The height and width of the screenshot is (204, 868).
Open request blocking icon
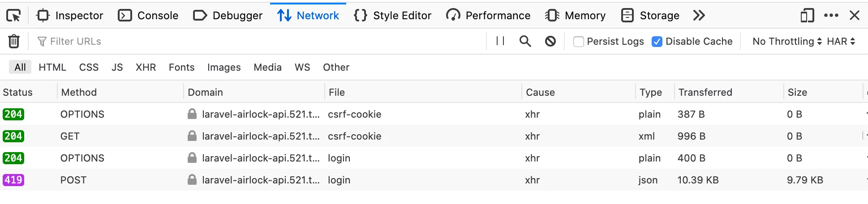550,41
